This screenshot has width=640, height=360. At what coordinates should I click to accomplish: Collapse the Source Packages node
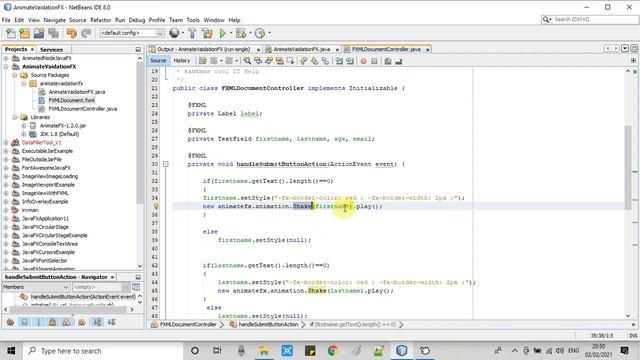[x=15, y=75]
